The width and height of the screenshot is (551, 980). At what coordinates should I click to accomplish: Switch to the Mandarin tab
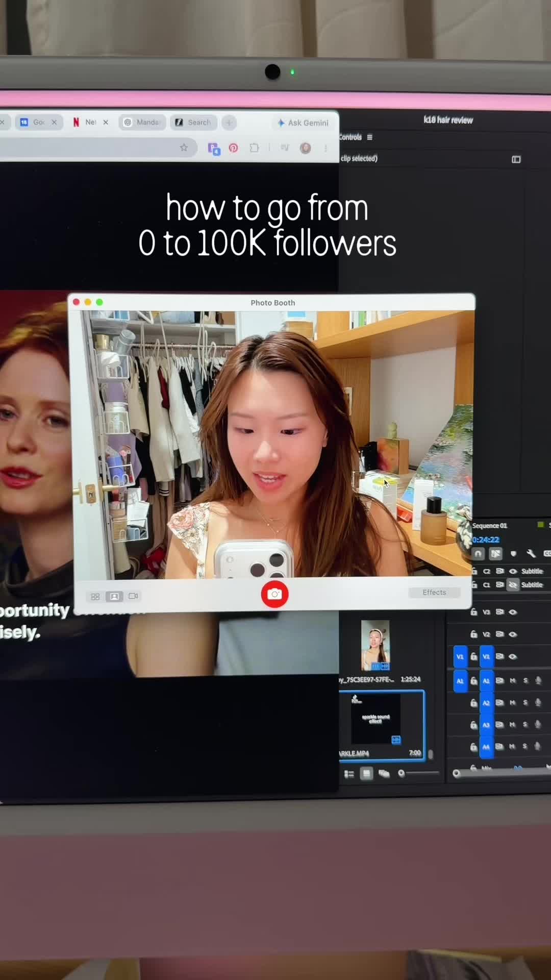pyautogui.click(x=142, y=122)
